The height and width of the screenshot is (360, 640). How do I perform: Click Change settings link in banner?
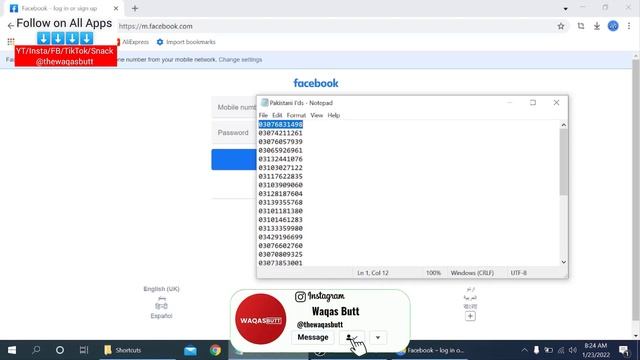(x=240, y=60)
